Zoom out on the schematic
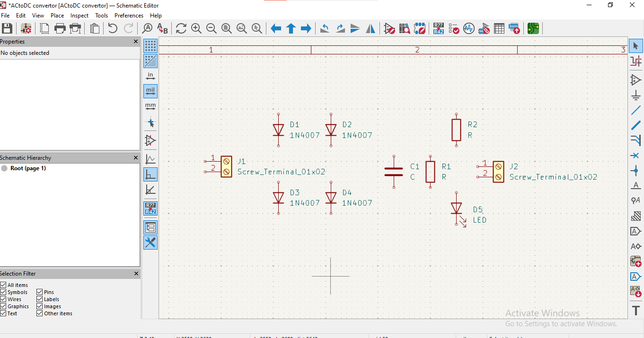This screenshot has height=338, width=644. (x=212, y=28)
